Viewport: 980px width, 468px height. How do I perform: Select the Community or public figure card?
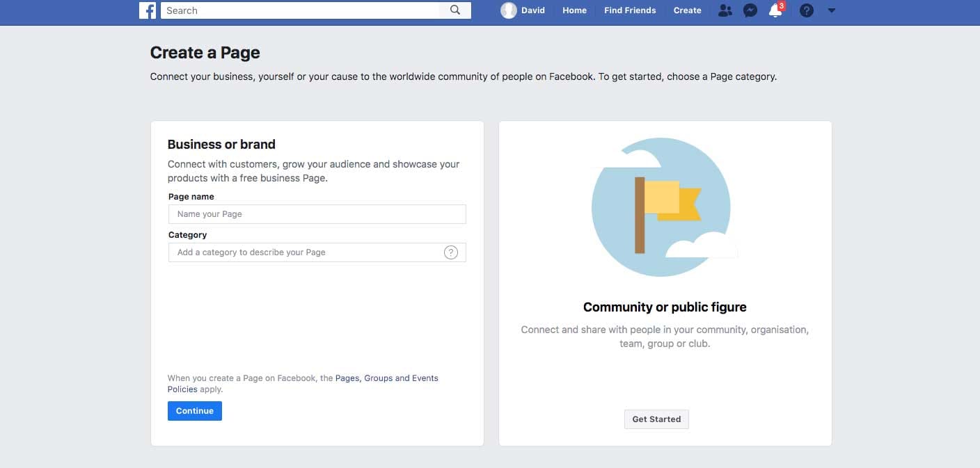point(665,283)
